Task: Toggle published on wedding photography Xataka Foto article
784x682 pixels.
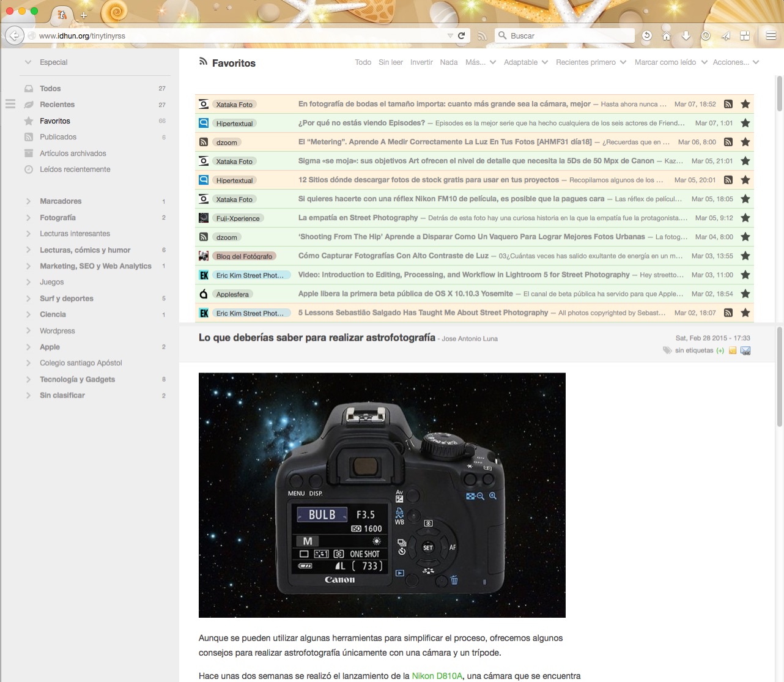Action: click(x=728, y=104)
